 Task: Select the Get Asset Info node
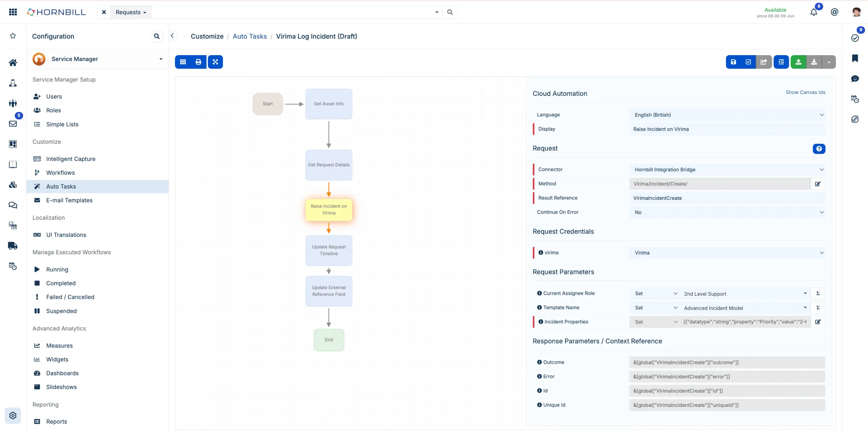tap(329, 104)
